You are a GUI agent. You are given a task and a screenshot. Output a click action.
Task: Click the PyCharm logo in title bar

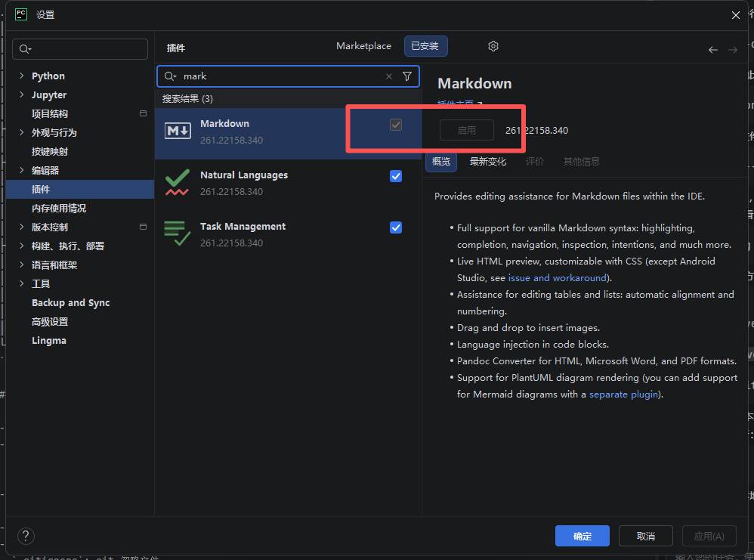[x=21, y=14]
